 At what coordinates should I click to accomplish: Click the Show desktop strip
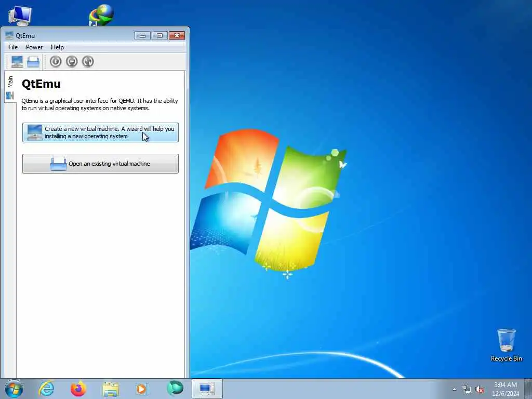coord(528,389)
